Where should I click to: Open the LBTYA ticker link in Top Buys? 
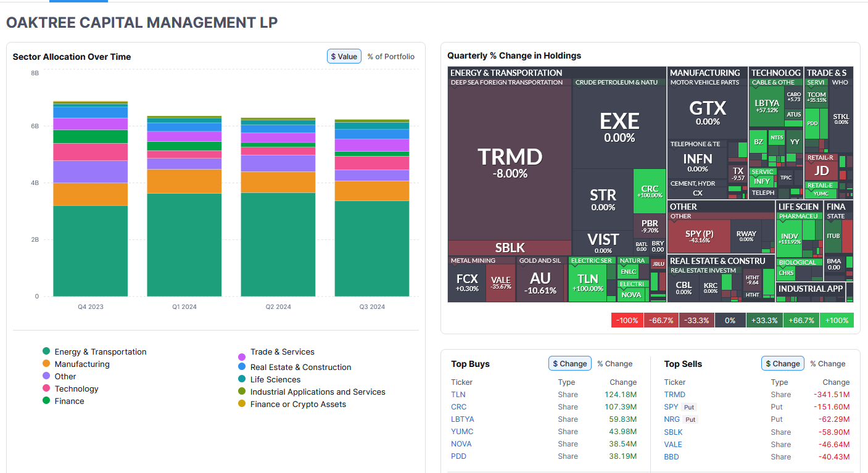[x=463, y=419]
